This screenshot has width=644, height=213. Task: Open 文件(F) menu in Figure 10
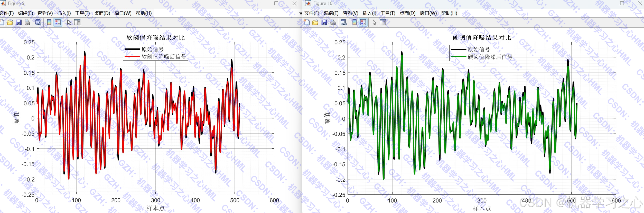click(312, 13)
